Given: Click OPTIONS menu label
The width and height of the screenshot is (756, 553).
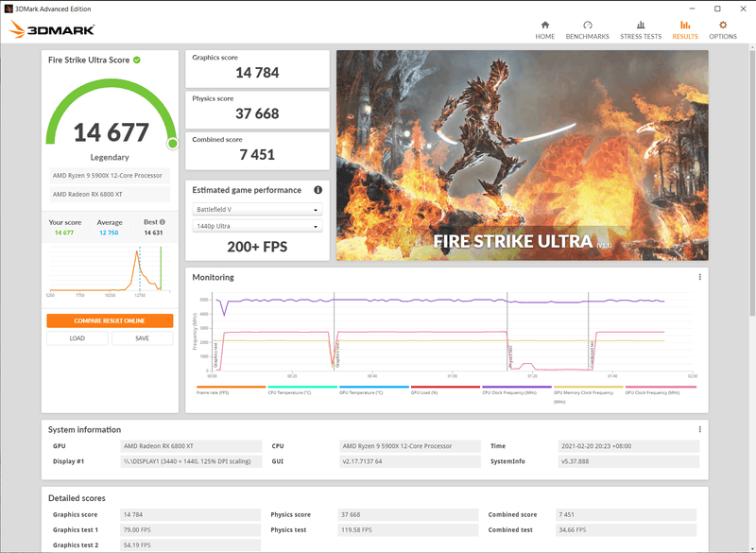Looking at the screenshot, I should click(x=723, y=37).
